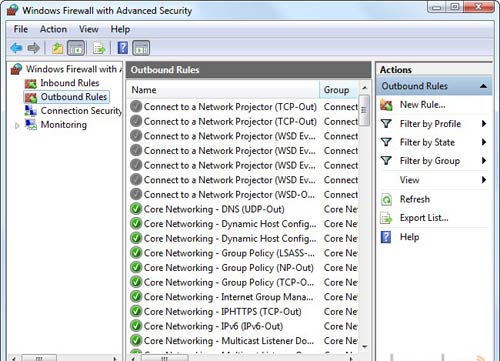Click Export List... in the Actions pane
Screen dimensions: 500x361
point(424,218)
